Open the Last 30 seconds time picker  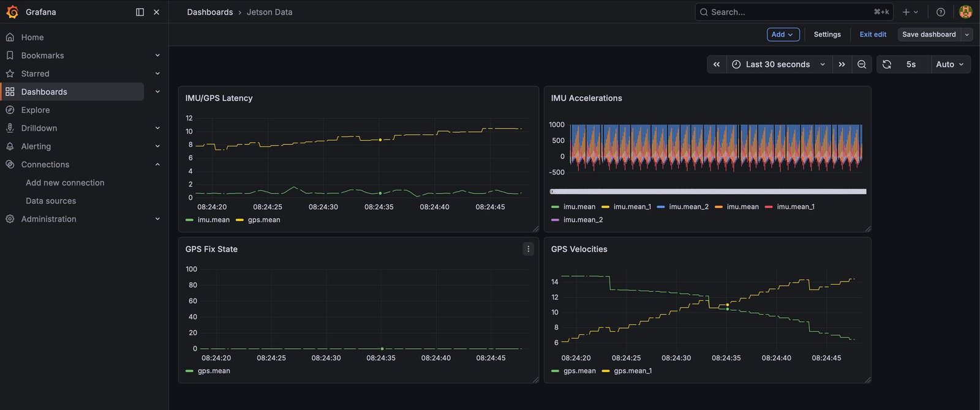coord(779,64)
